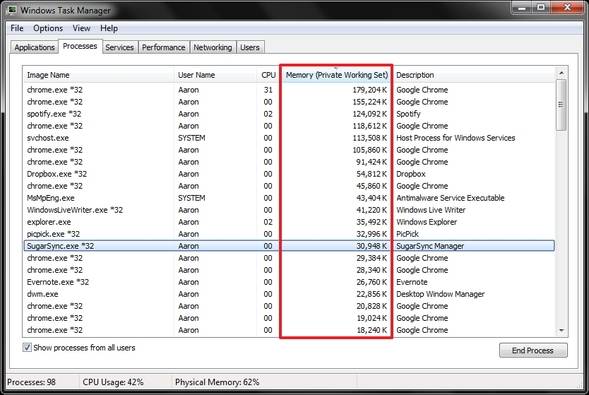Sort by CPU column header
The height and width of the screenshot is (395, 589).
(268, 75)
